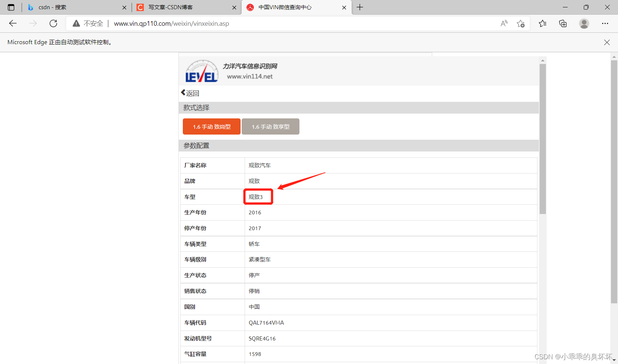Click the page vertical scrollbar thumb
This screenshot has width=618, height=364.
pos(614,182)
